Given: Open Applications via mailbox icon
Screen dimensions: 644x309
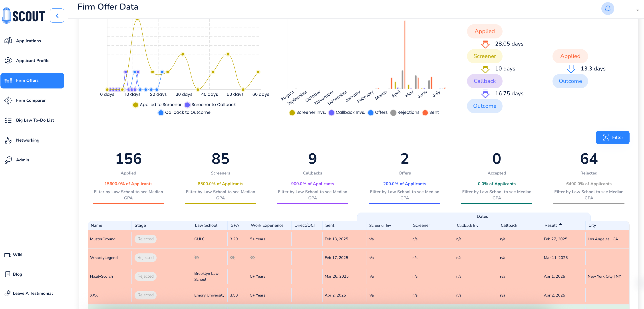Looking at the screenshot, I should click(8, 41).
